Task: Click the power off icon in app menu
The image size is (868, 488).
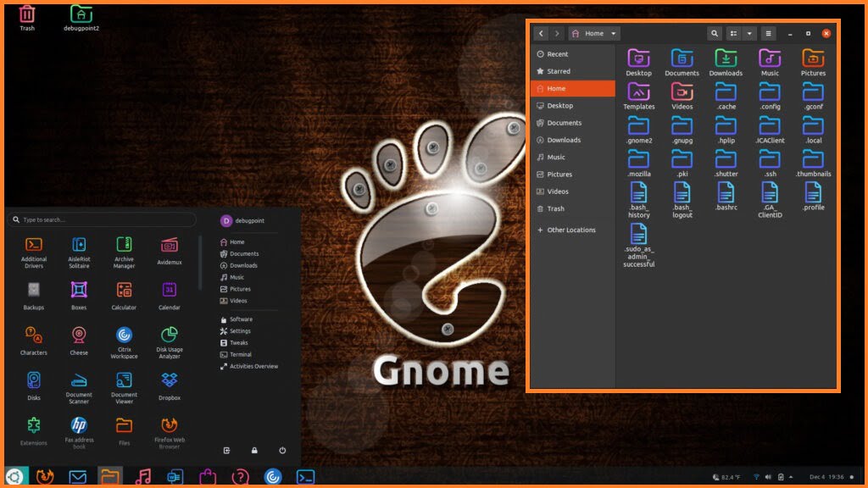Action: click(282, 451)
